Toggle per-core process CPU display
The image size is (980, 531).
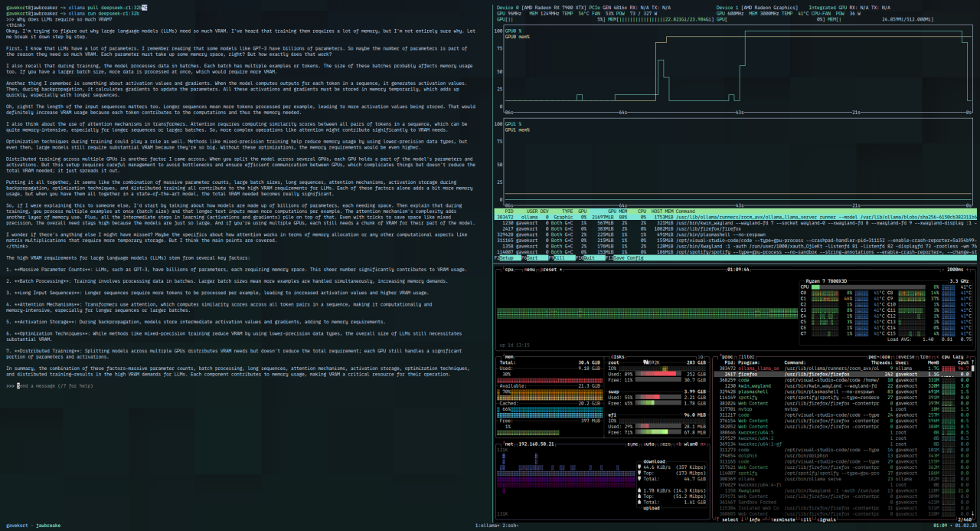coord(878,356)
